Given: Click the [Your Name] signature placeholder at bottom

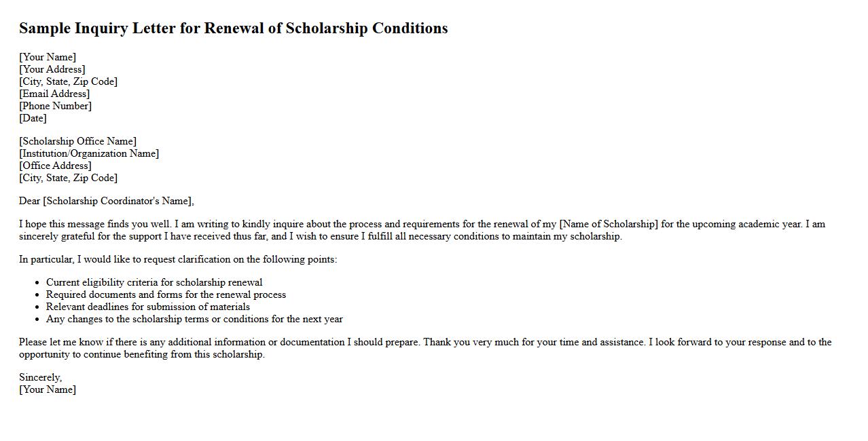Looking at the screenshot, I should tap(48, 389).
